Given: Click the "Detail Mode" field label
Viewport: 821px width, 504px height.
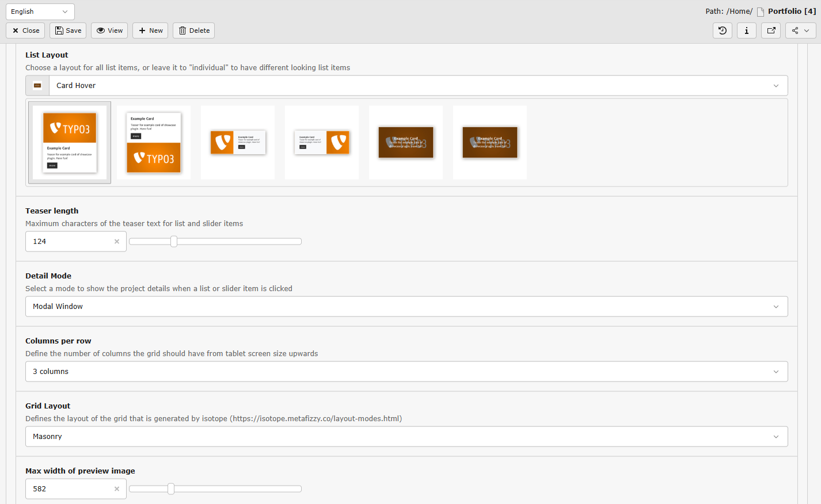Looking at the screenshot, I should tap(48, 276).
